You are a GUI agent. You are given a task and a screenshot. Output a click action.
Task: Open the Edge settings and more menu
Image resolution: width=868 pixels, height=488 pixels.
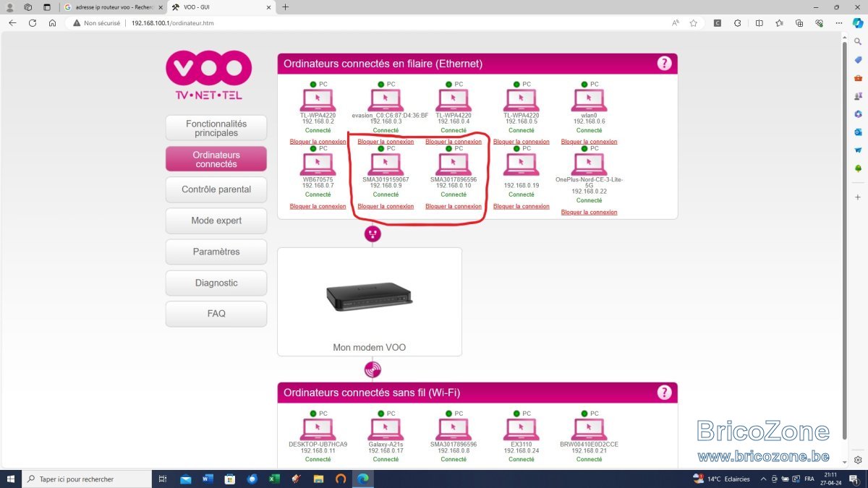coord(838,23)
